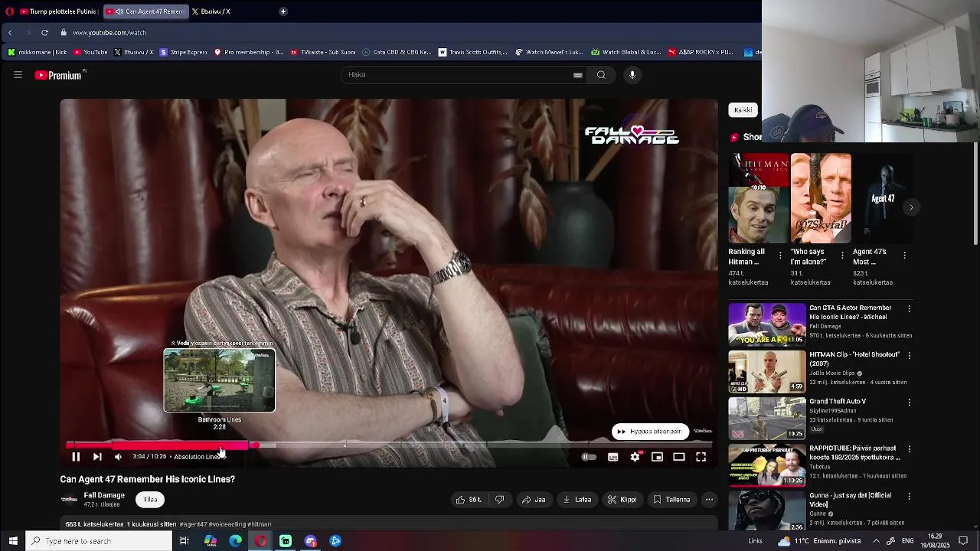Image resolution: width=980 pixels, height=551 pixels.
Task: Open options for 'Who says I'm alone?' short
Action: pyautogui.click(x=842, y=256)
